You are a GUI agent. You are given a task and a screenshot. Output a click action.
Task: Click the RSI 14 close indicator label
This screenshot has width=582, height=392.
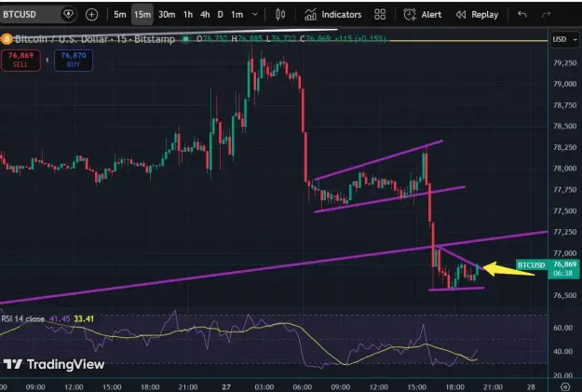click(x=23, y=318)
